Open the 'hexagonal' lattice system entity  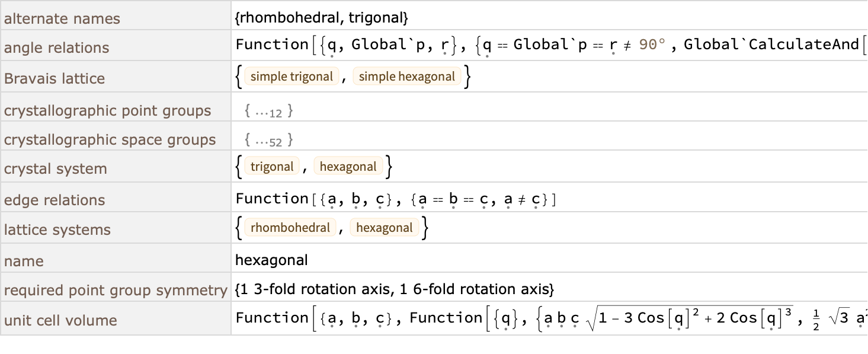(384, 228)
